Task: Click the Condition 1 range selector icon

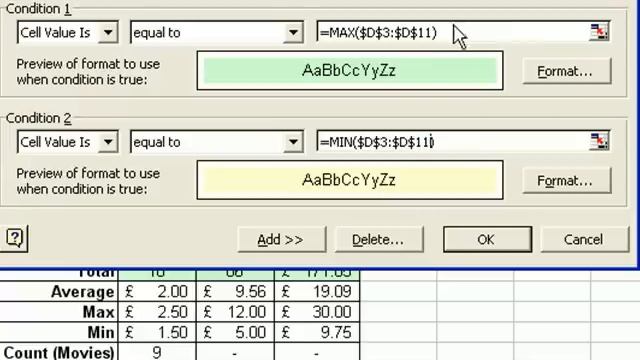Action: pos(599,32)
